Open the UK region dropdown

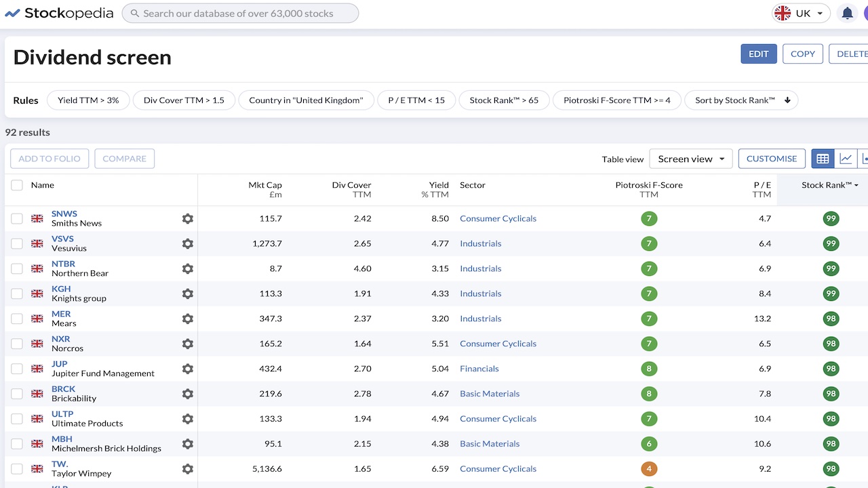pyautogui.click(x=801, y=13)
